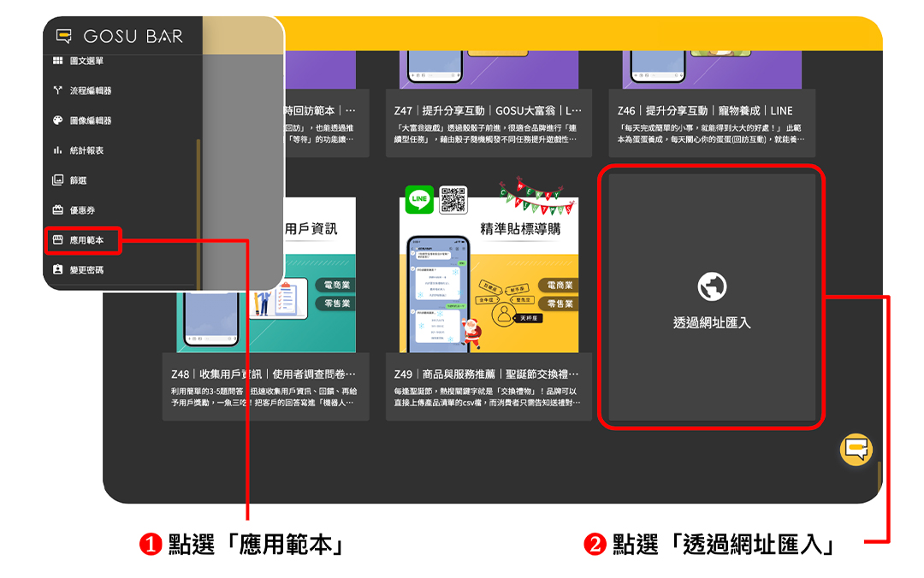The image size is (924, 578).
Task: Open the Z49 聖誕節交換禮 template title
Action: [487, 375]
